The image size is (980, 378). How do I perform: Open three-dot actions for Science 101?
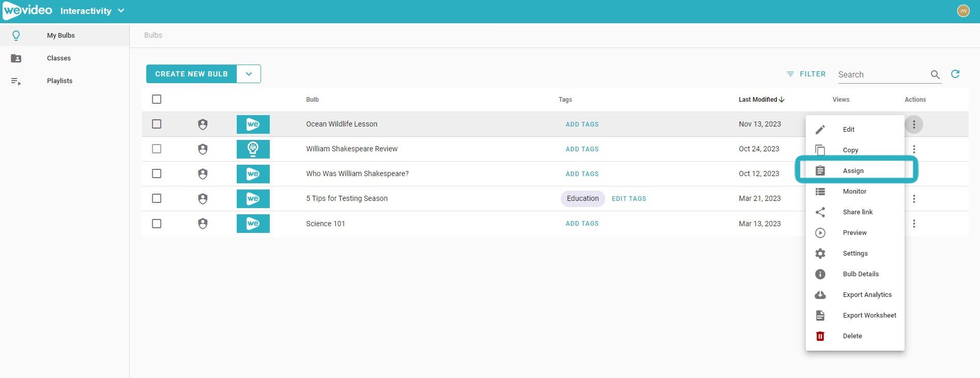[x=914, y=224]
